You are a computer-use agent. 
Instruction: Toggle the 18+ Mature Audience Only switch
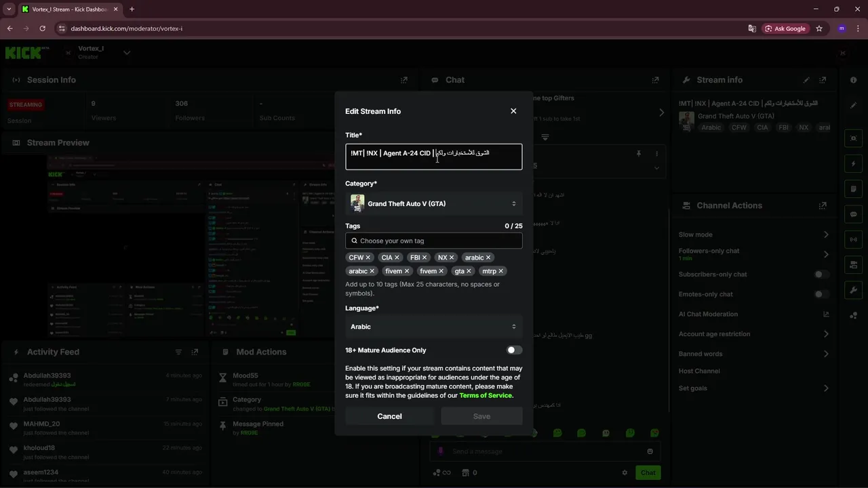[515, 350]
